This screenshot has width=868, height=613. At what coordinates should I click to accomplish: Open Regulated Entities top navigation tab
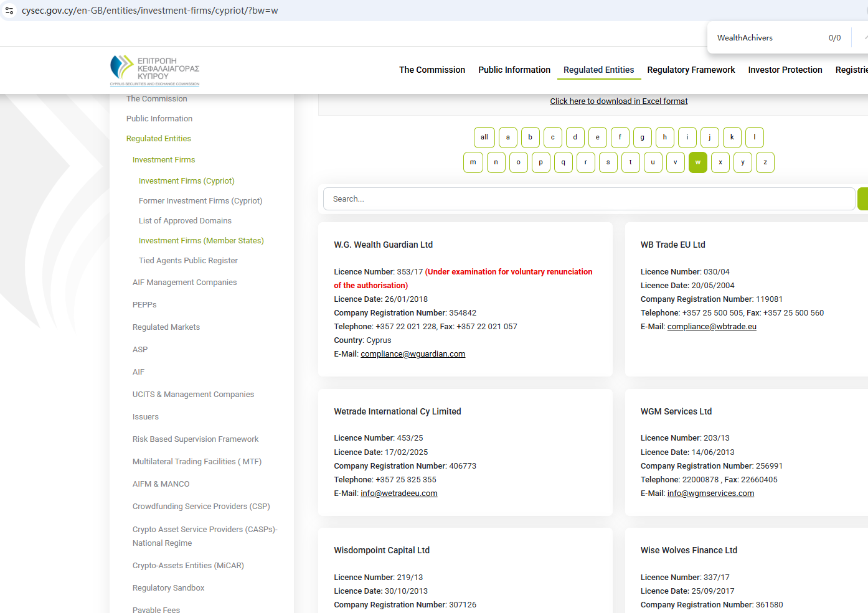pyautogui.click(x=598, y=70)
